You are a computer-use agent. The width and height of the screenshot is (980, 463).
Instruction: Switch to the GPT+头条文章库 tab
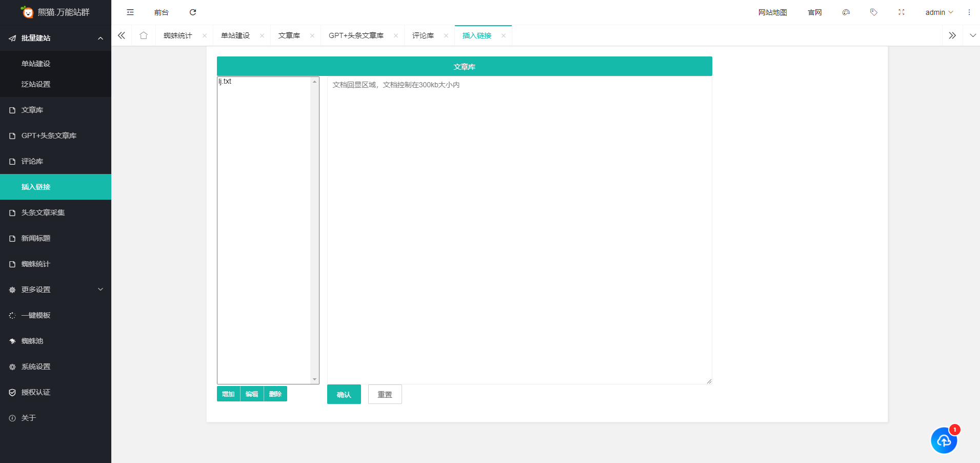coord(356,35)
